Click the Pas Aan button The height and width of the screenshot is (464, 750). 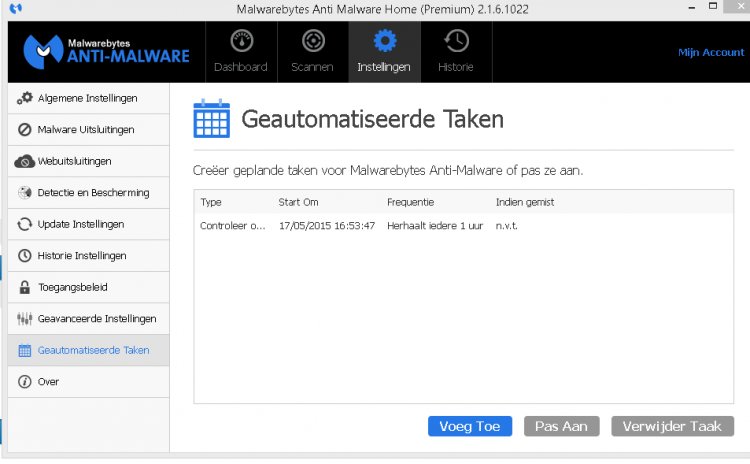tap(561, 426)
